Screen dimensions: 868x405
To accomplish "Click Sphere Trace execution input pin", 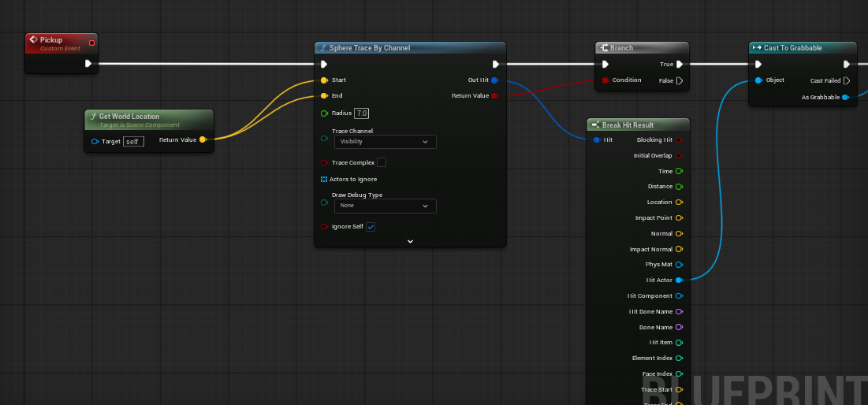I will point(324,64).
